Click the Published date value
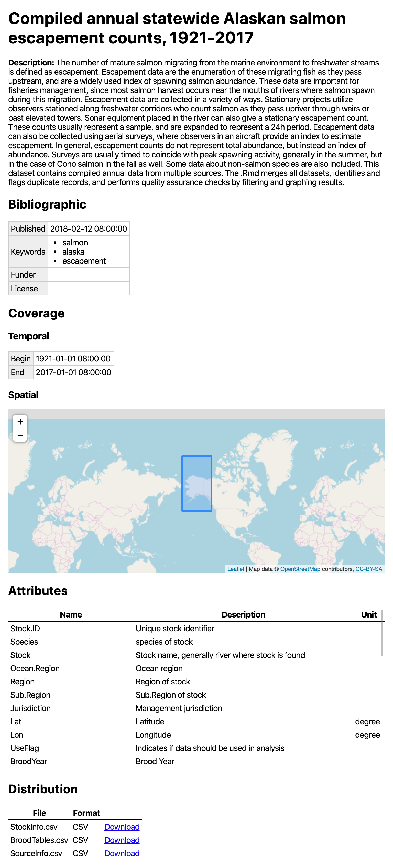The height and width of the screenshot is (868, 393). coord(88,229)
